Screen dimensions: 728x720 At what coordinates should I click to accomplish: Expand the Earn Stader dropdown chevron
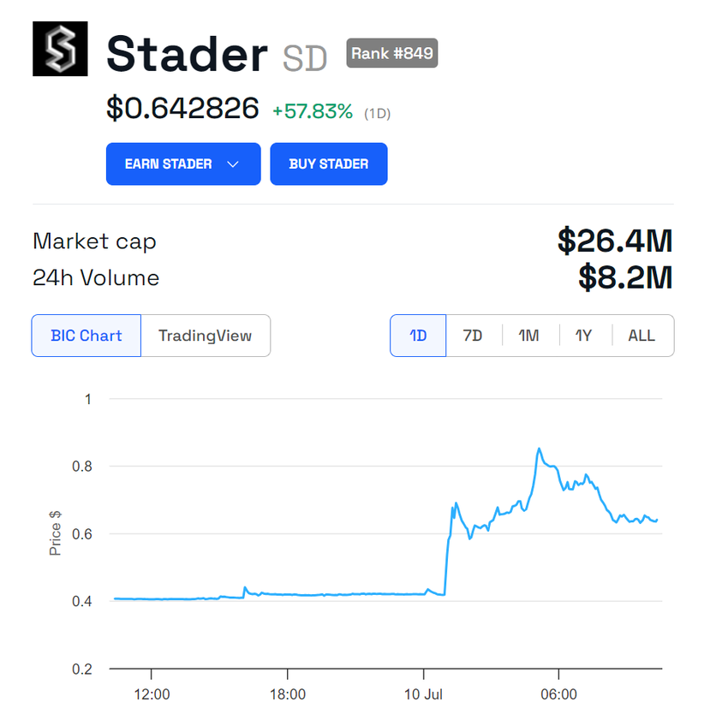click(233, 164)
